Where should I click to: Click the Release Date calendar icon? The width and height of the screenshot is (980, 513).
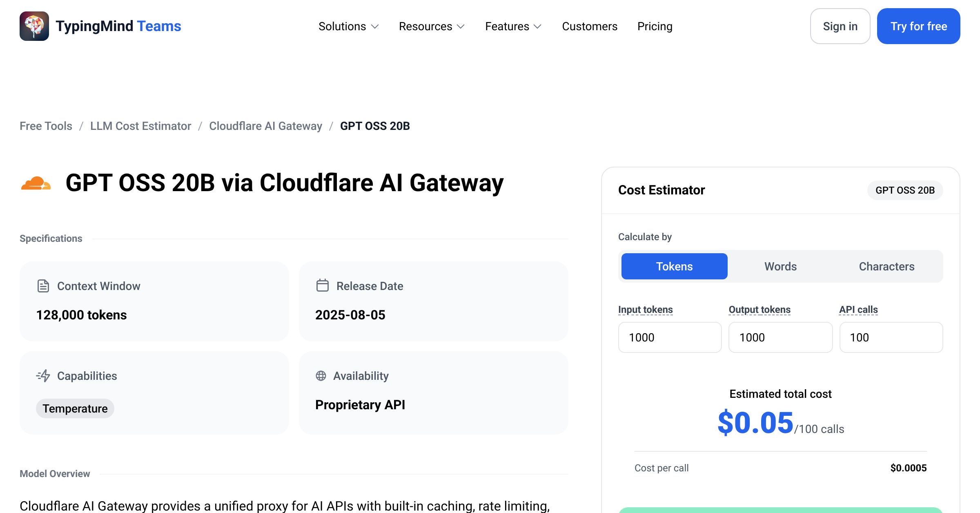pyautogui.click(x=322, y=285)
